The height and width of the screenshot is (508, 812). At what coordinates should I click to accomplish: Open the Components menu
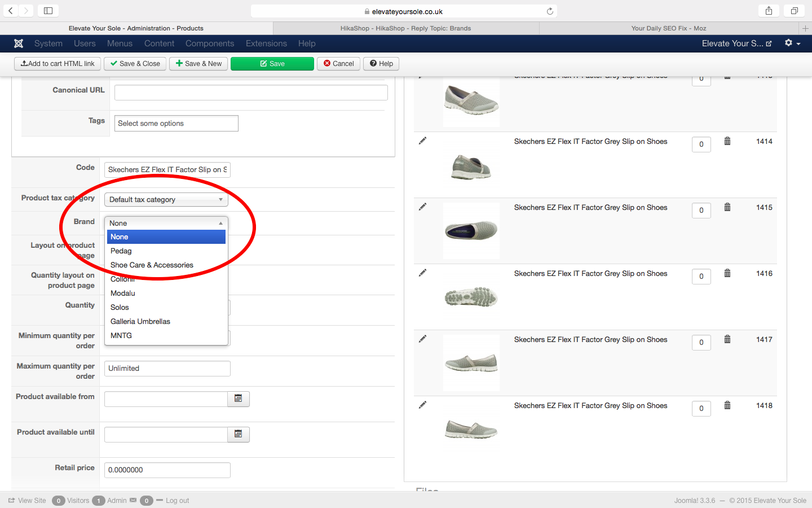[x=210, y=43]
